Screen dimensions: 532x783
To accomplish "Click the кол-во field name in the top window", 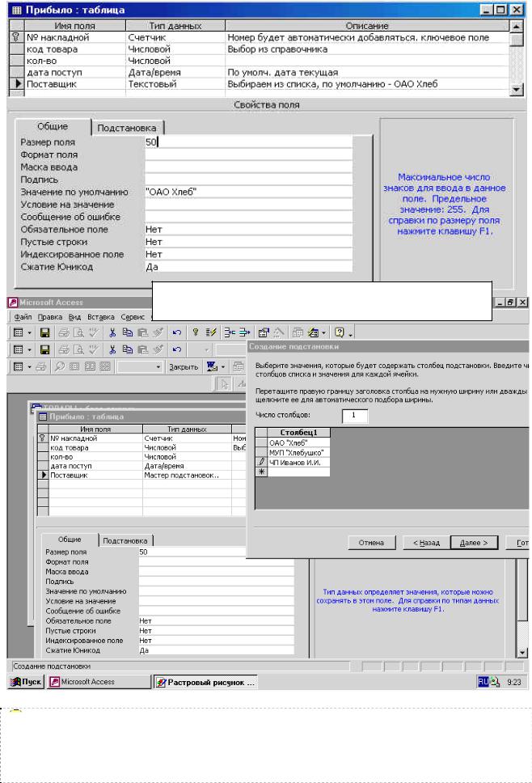I will 75,61.
